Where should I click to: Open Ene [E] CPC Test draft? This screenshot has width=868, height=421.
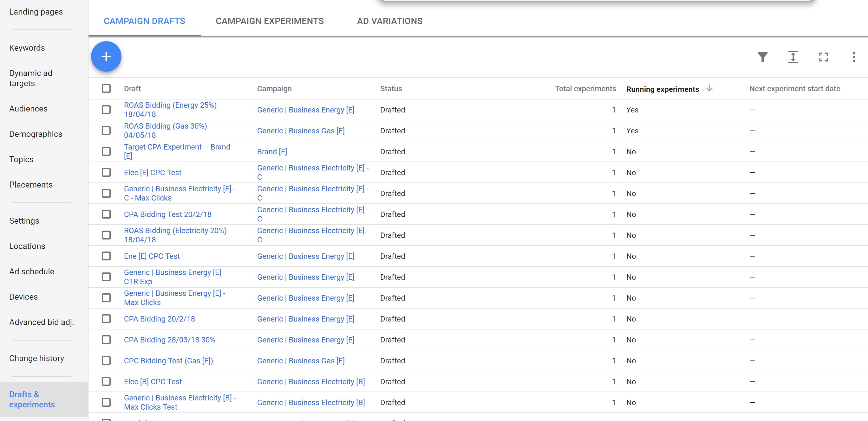click(x=152, y=256)
